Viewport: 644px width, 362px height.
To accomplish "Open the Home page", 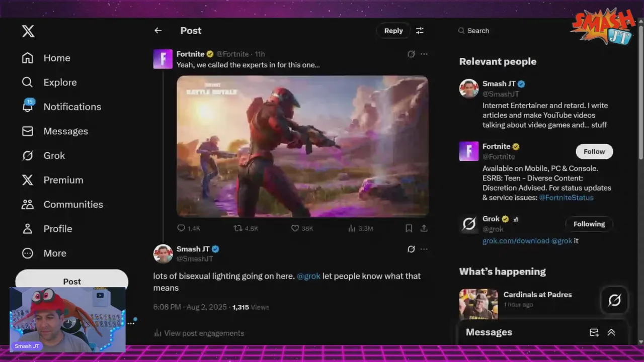I will (x=46, y=58).
